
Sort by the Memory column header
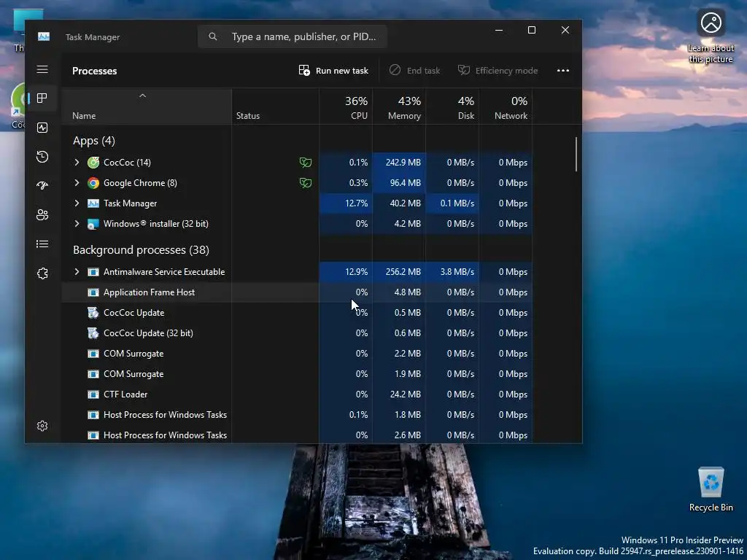(399, 107)
